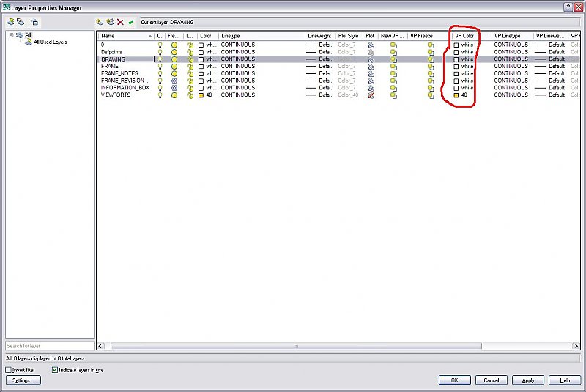The width and height of the screenshot is (586, 392).
Task: Create a new layer with New Layer icon
Action: click(x=100, y=22)
